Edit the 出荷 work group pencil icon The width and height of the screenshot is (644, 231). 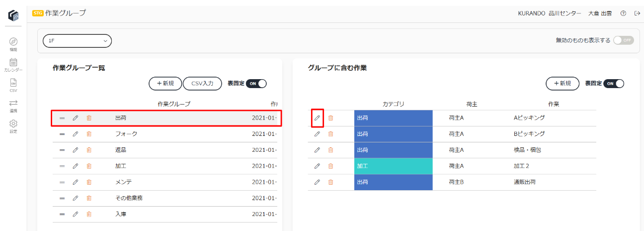point(76,118)
